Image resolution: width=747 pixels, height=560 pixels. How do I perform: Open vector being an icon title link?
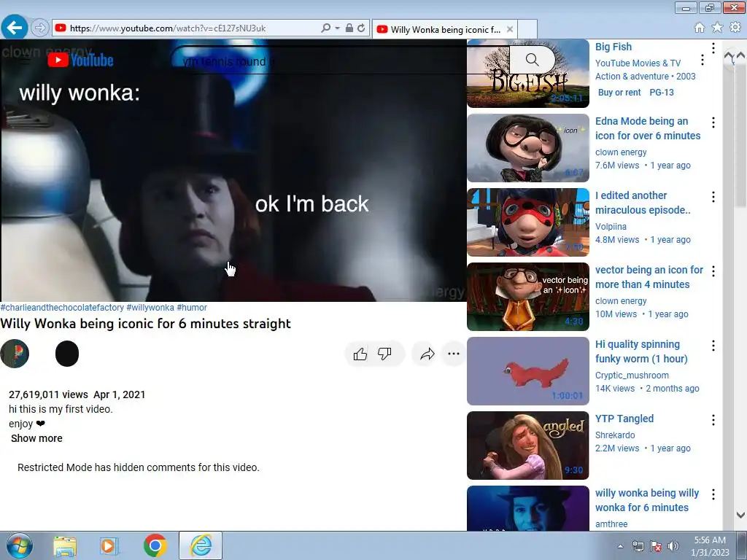point(649,277)
